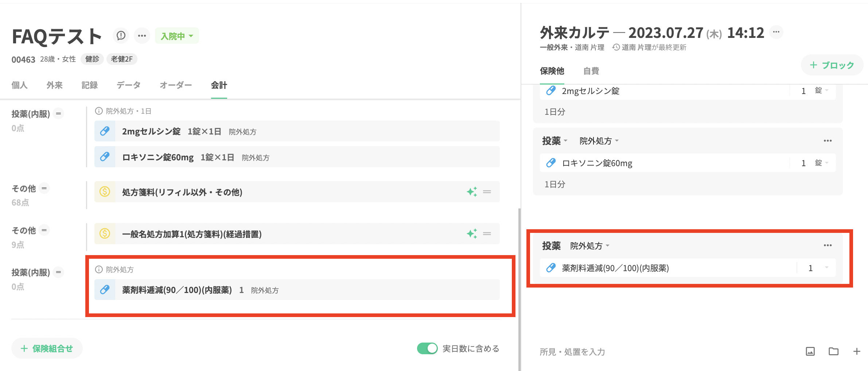Click sparkle icon on 処方箋料 row
Viewport: 868px width, 371px height.
click(x=472, y=192)
